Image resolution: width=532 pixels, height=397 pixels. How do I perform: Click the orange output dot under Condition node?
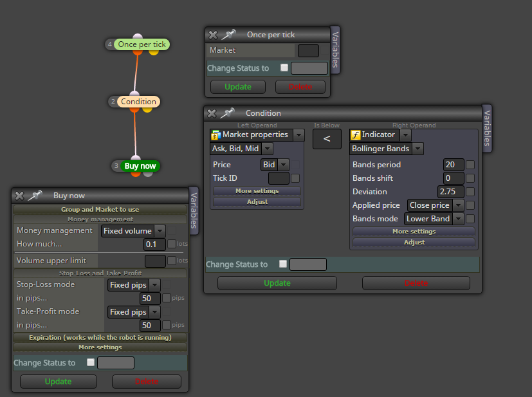pyautogui.click(x=134, y=109)
